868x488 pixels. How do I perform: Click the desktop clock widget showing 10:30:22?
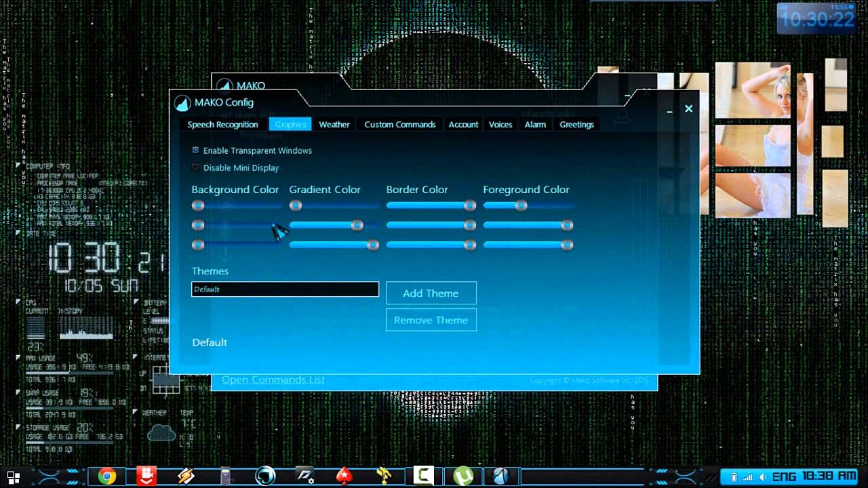(x=816, y=19)
